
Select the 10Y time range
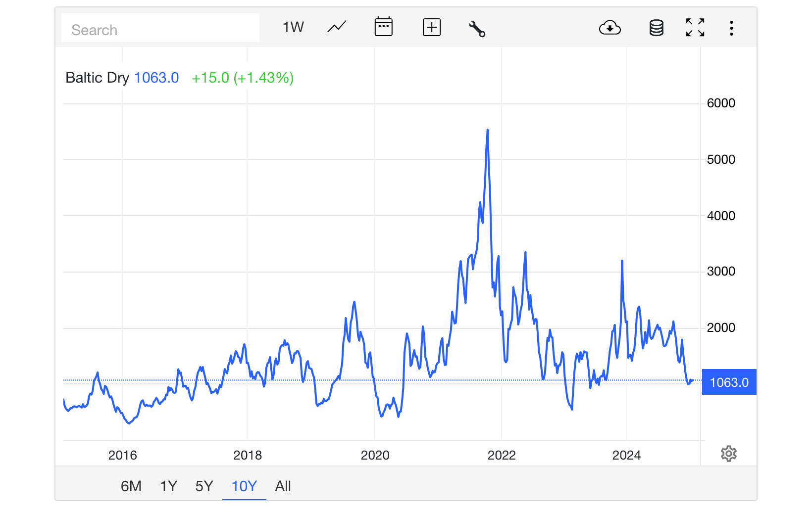[x=244, y=486]
